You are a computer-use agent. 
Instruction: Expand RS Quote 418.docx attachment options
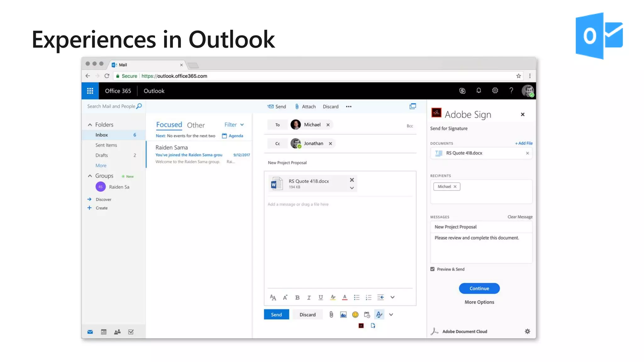pos(352,188)
